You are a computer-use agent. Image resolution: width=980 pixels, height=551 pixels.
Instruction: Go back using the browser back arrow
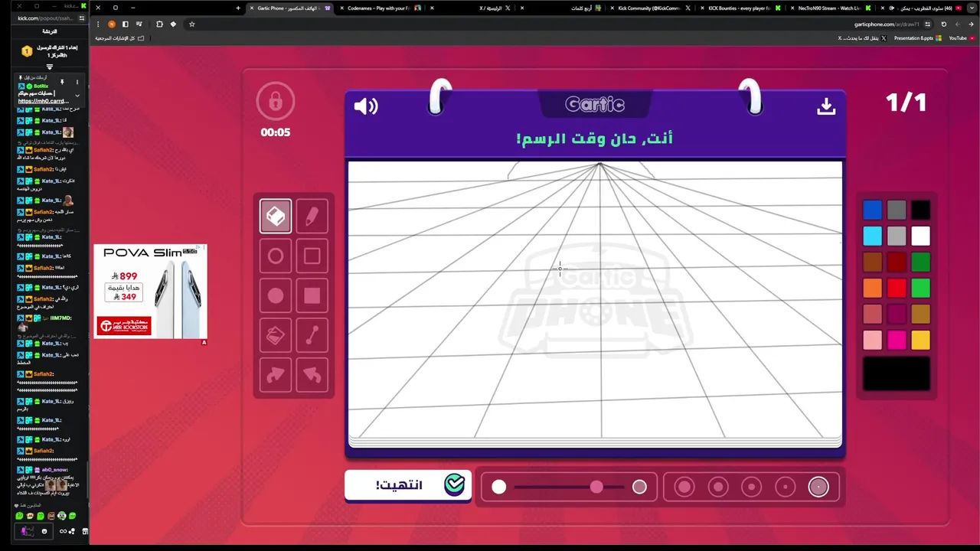point(971,24)
